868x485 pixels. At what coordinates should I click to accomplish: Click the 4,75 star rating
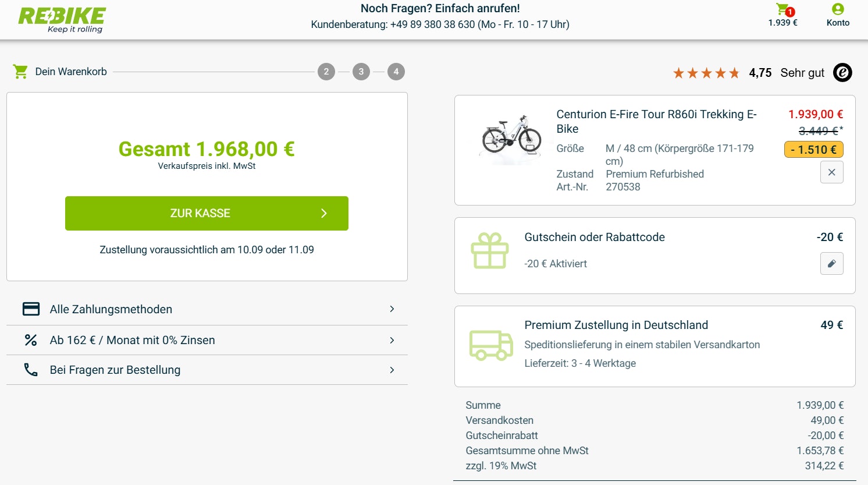(760, 72)
